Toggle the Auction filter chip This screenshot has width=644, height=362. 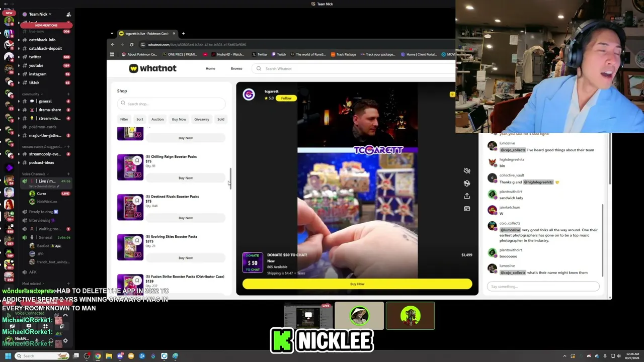157,119
